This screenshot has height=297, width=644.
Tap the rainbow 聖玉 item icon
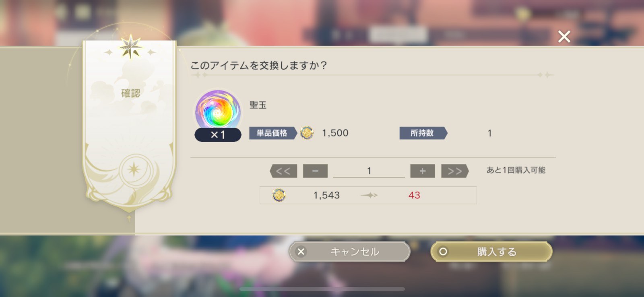[218, 110]
